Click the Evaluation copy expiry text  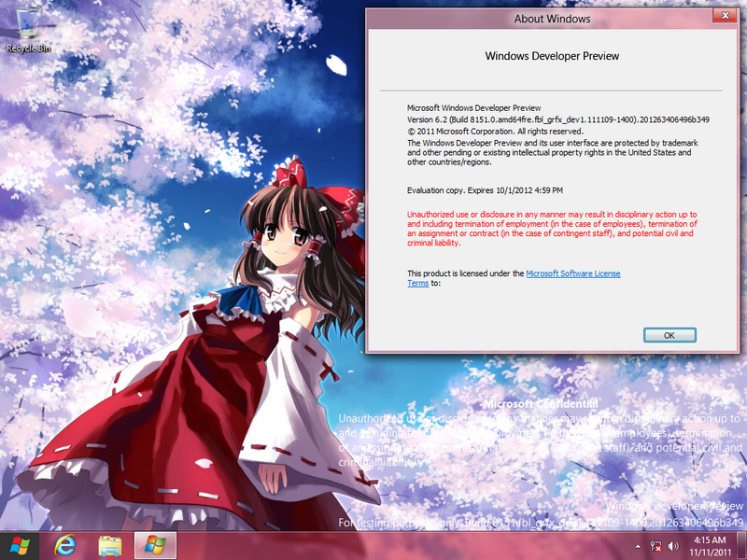coord(485,190)
